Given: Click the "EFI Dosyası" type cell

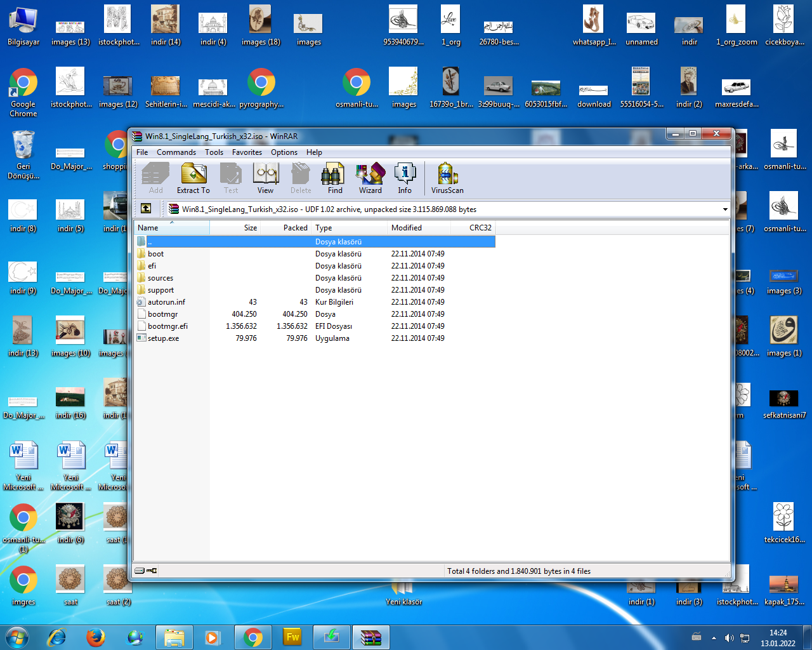Looking at the screenshot, I should pyautogui.click(x=334, y=326).
